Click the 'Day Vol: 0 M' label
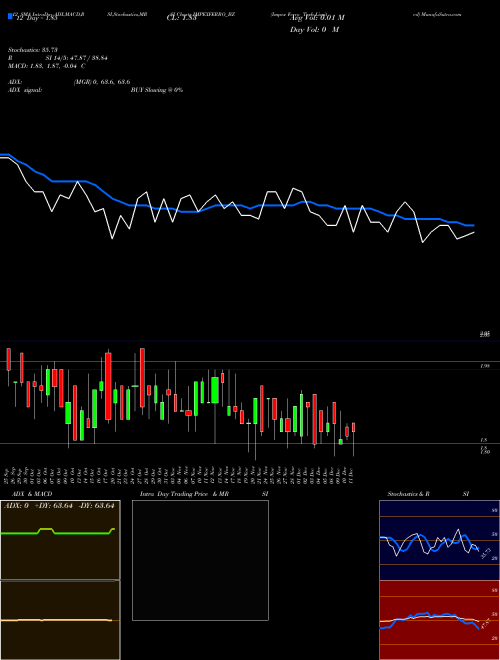500x660 pixels. pos(314,30)
